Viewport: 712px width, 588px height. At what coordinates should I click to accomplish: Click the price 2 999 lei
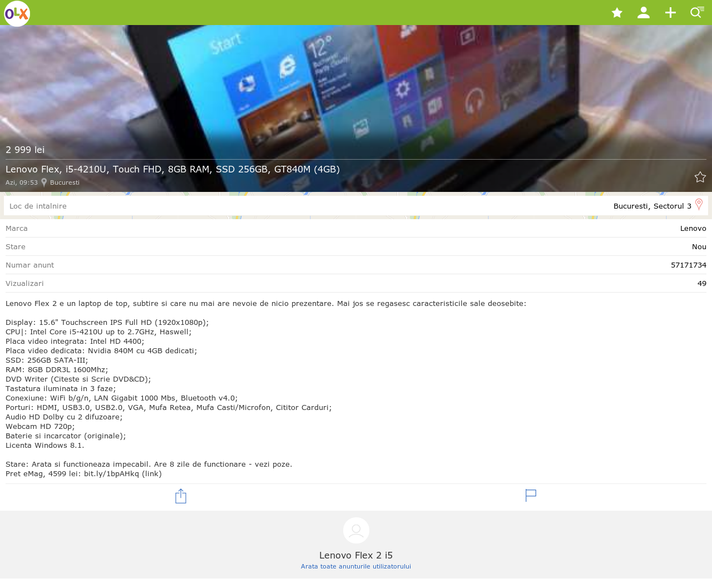click(25, 150)
